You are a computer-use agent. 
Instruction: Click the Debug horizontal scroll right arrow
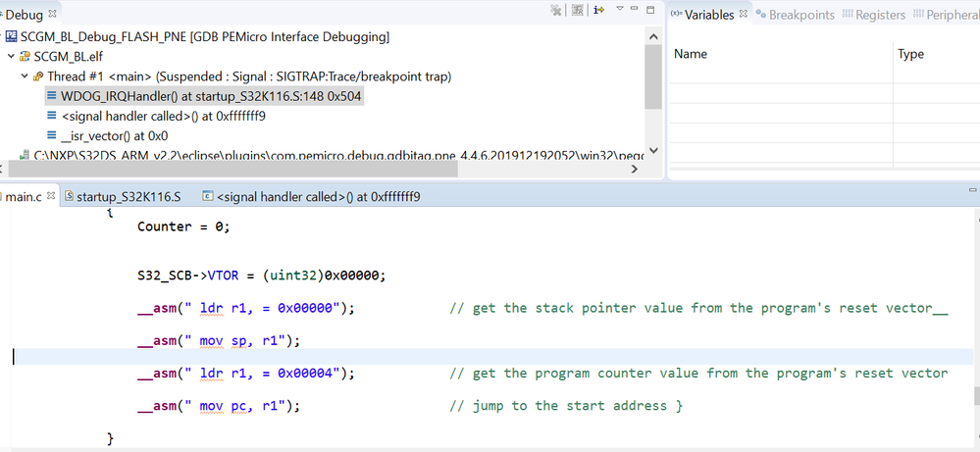(635, 169)
